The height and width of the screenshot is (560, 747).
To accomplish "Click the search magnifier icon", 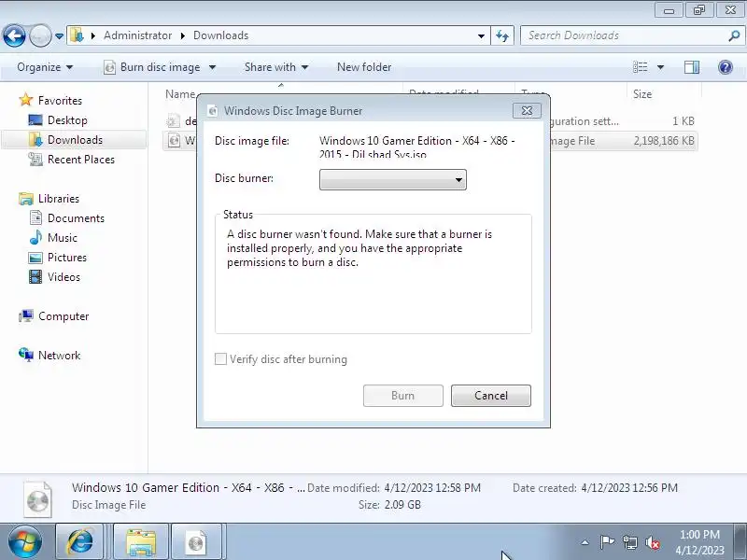I will pyautogui.click(x=734, y=35).
